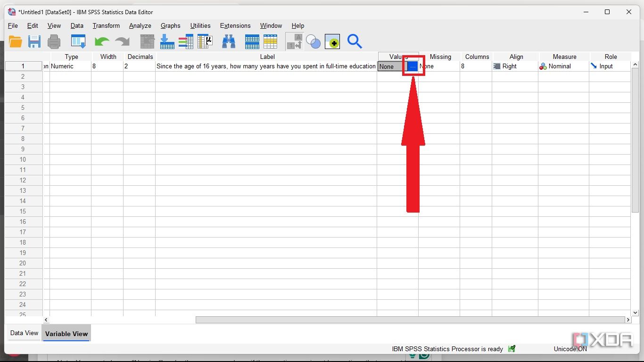Screen dimensions: 644x362
Task: Open the Graphs menu
Action: [x=170, y=25]
